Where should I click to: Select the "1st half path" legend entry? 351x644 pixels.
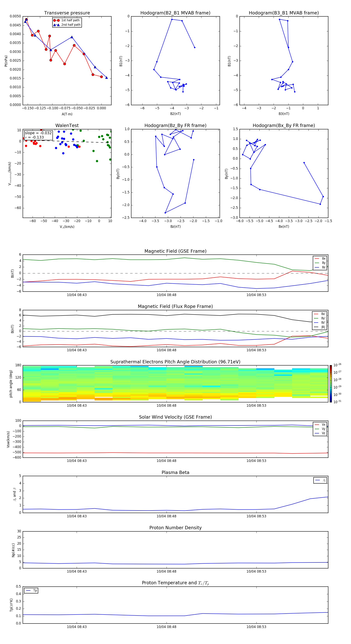coord(66,20)
